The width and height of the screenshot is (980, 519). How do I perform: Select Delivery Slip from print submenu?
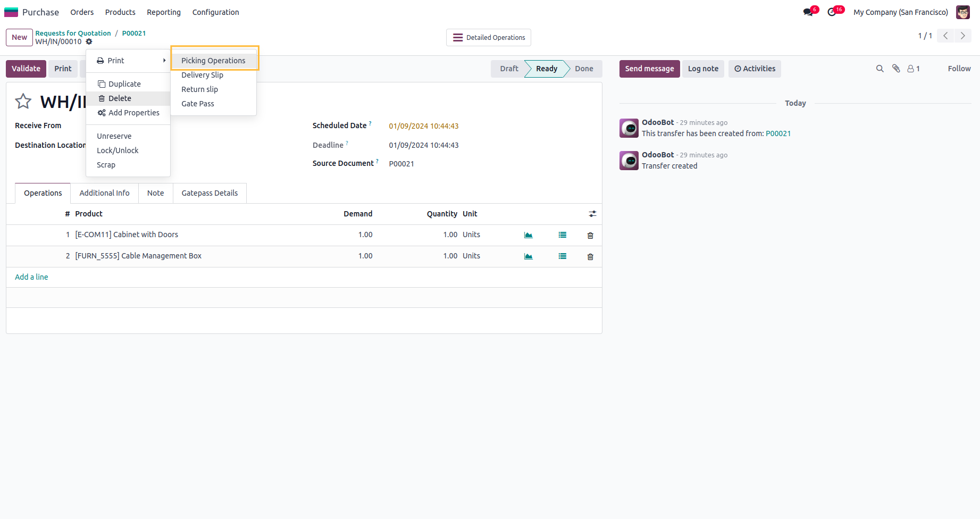tap(202, 75)
